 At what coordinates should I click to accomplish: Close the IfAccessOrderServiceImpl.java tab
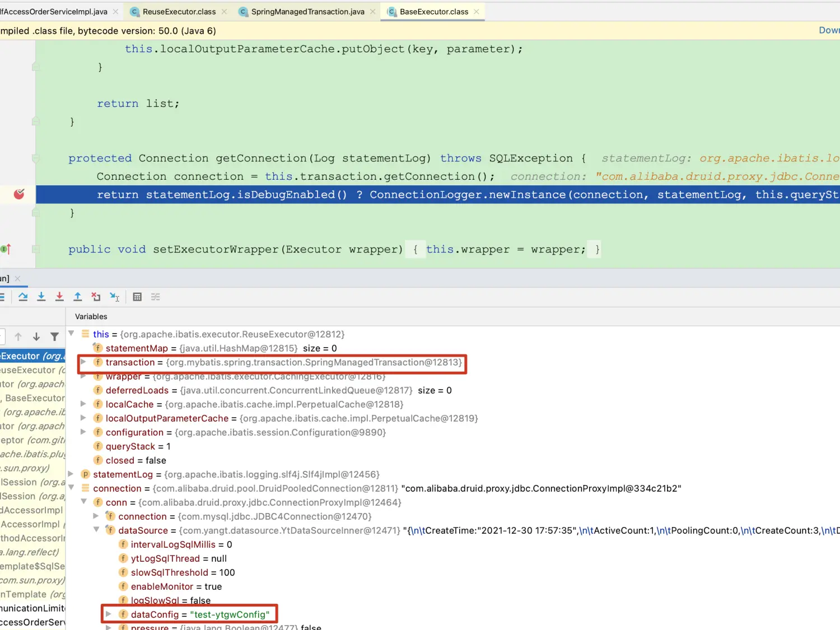point(115,12)
